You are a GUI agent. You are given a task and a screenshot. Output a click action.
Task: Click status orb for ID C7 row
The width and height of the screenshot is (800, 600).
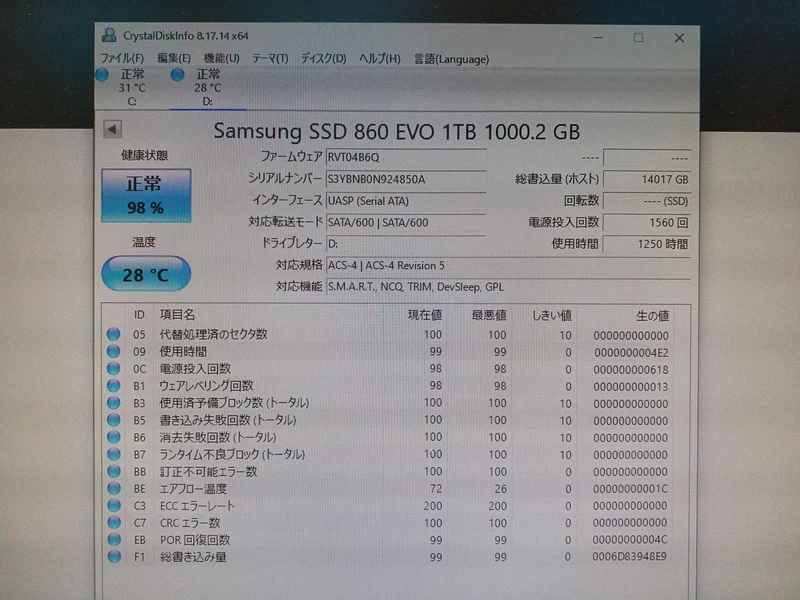coord(113,522)
